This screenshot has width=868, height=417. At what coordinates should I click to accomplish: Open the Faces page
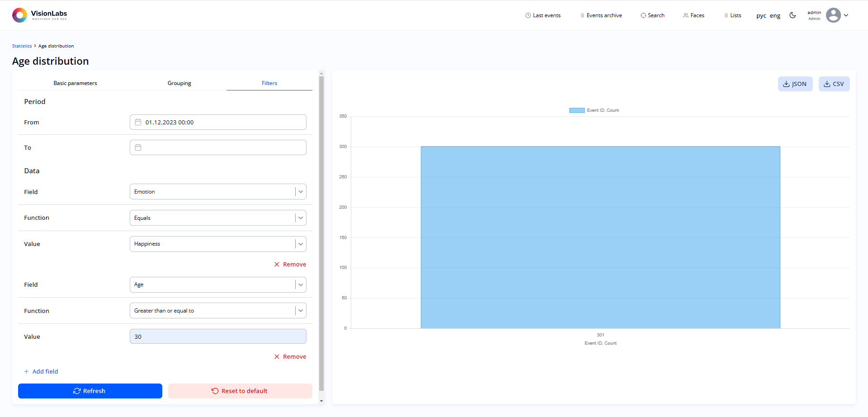click(693, 15)
